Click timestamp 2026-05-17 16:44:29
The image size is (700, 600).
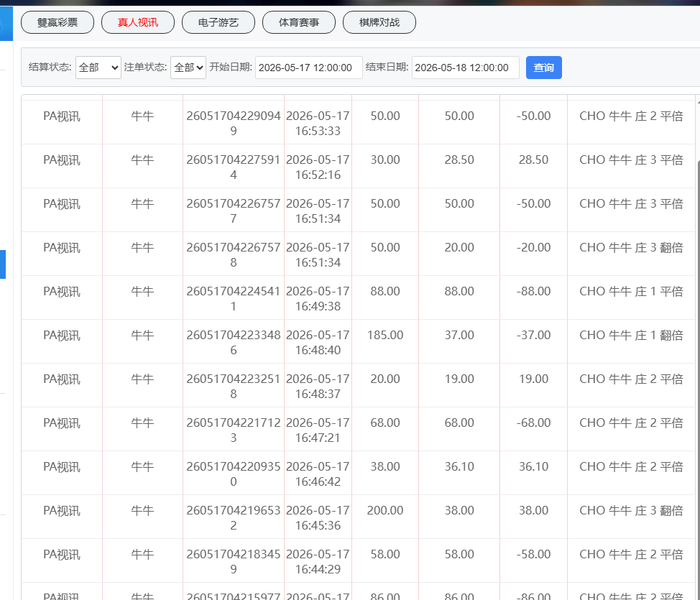coord(318,561)
